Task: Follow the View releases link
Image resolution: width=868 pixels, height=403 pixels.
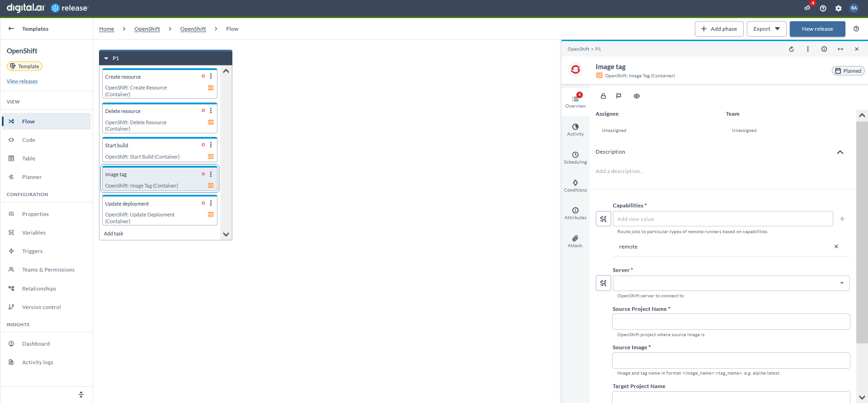Action: (x=22, y=81)
